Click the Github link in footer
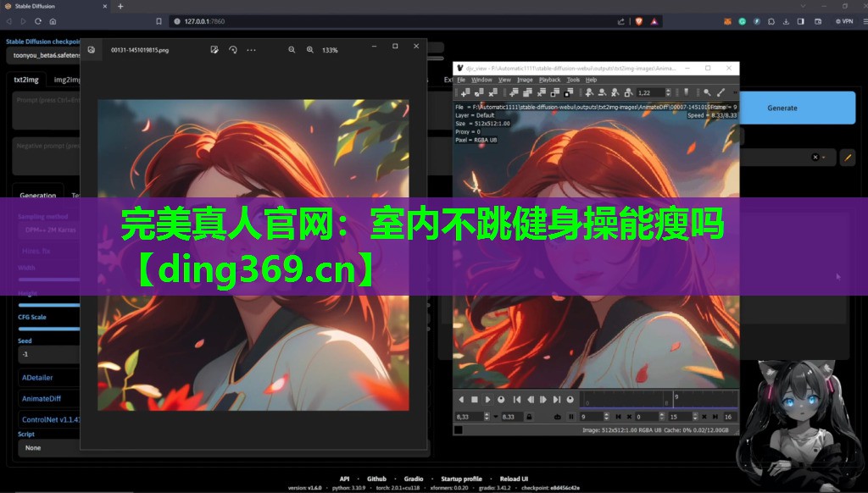The image size is (868, 493). point(376,479)
